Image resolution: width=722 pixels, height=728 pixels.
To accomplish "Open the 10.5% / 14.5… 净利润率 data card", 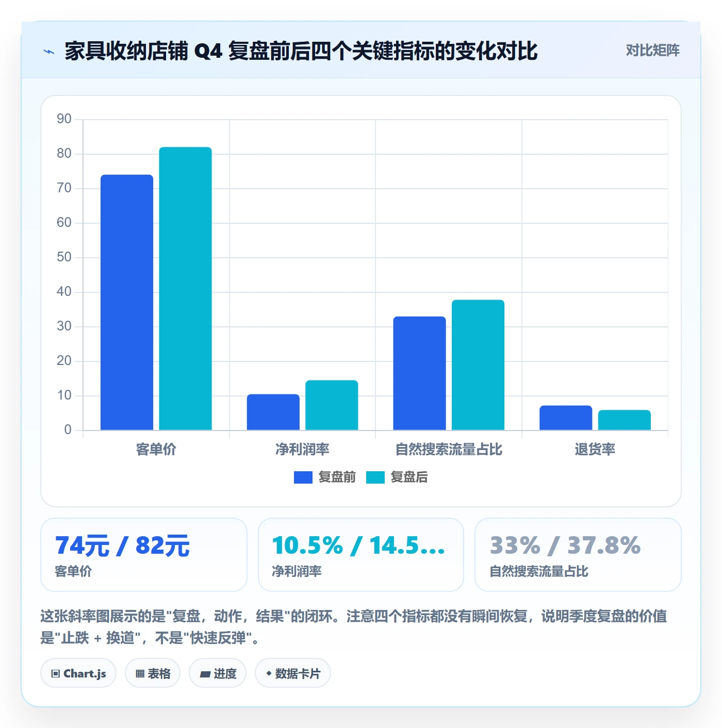I will tap(361, 555).
